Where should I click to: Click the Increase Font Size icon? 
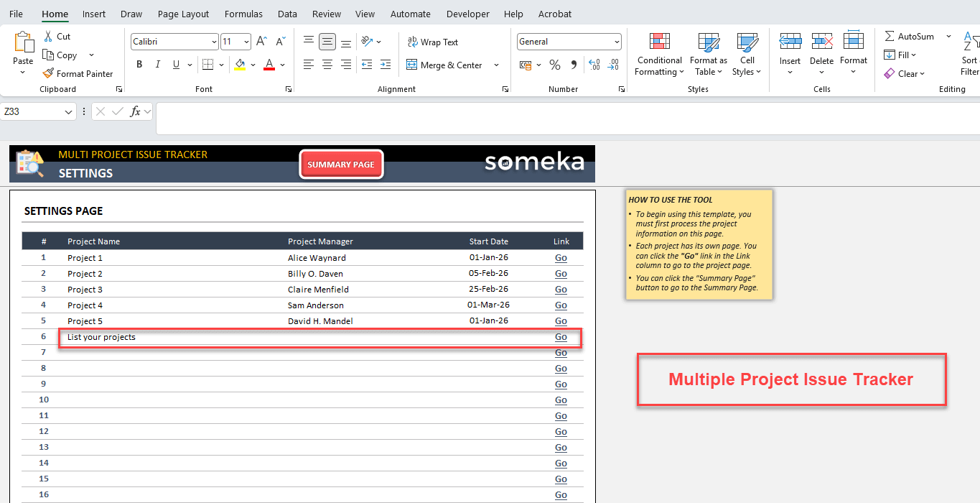pyautogui.click(x=261, y=42)
